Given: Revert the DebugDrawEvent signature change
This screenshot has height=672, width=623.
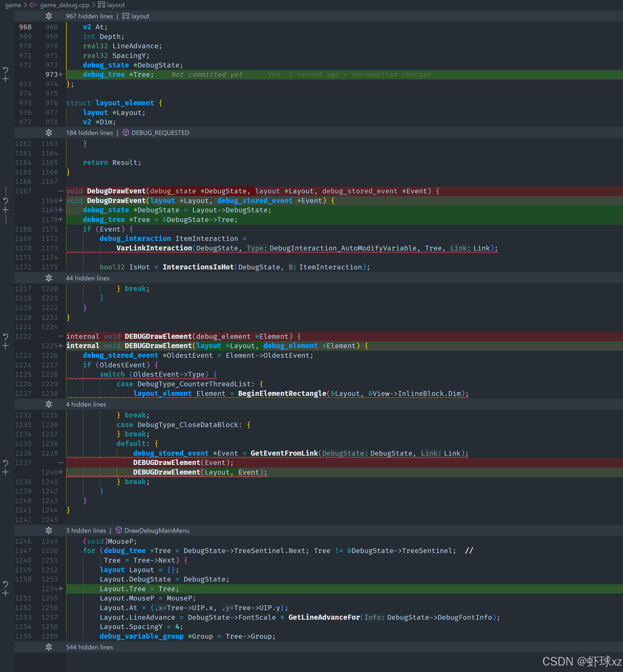Looking at the screenshot, I should click(x=5, y=201).
